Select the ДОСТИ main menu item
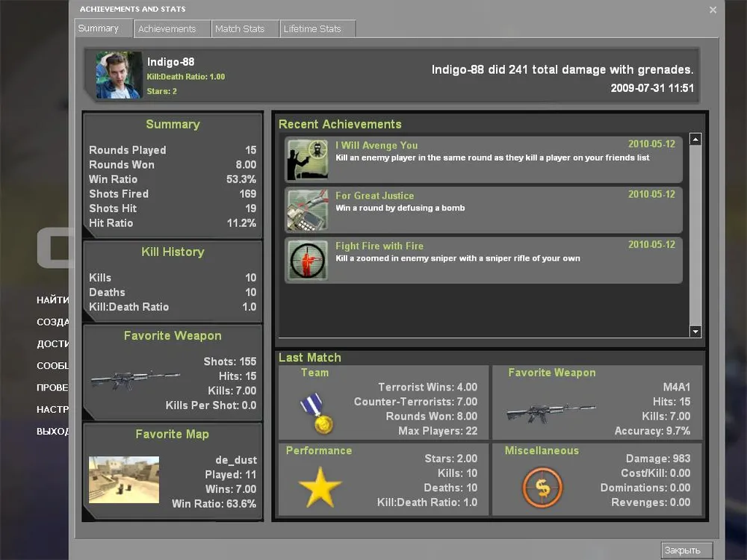The height and width of the screenshot is (560, 747). click(x=53, y=343)
